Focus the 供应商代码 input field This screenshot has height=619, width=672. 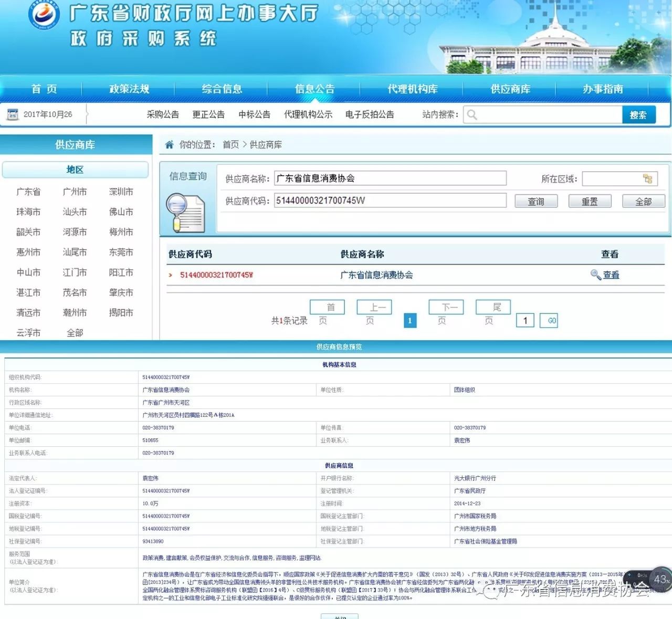[x=390, y=201]
